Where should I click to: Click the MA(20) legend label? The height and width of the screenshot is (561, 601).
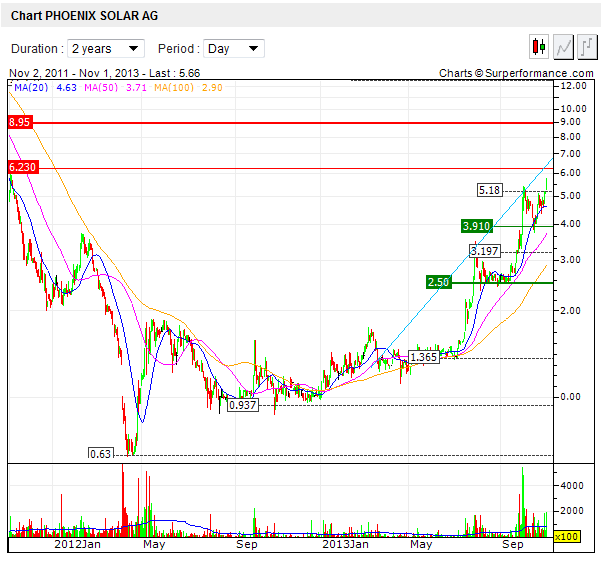[31, 88]
